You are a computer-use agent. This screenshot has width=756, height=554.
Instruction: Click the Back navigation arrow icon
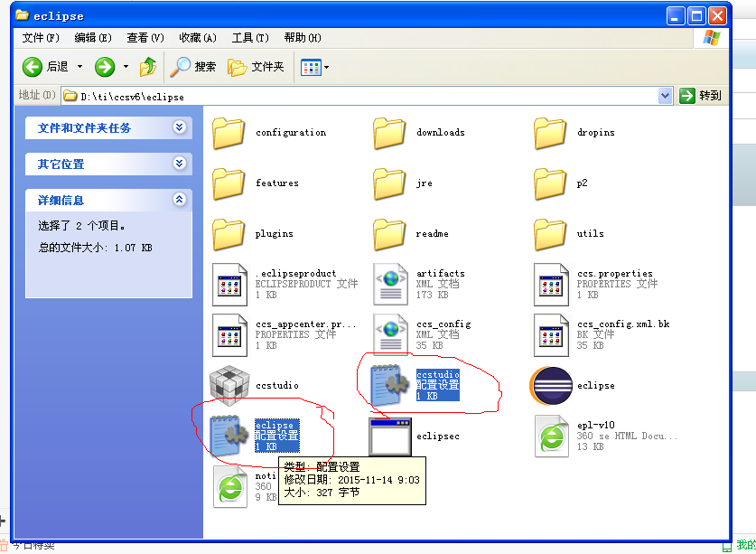tap(33, 67)
